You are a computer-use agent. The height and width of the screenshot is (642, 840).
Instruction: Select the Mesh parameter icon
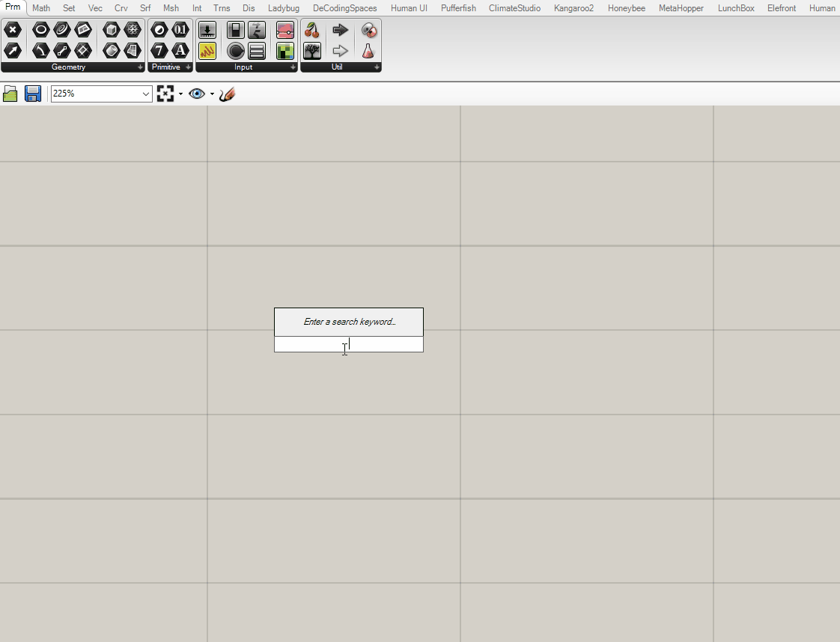coord(133,30)
